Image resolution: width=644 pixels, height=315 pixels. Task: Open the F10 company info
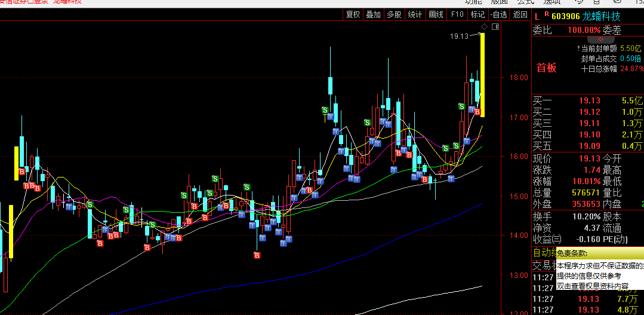457,14
